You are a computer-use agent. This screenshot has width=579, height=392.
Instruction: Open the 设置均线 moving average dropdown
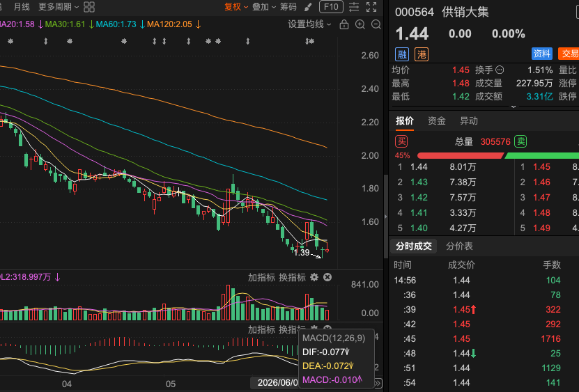coord(309,24)
